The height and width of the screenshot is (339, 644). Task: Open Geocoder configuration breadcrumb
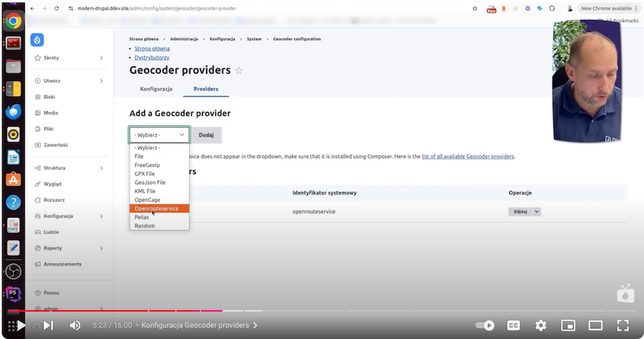click(297, 39)
